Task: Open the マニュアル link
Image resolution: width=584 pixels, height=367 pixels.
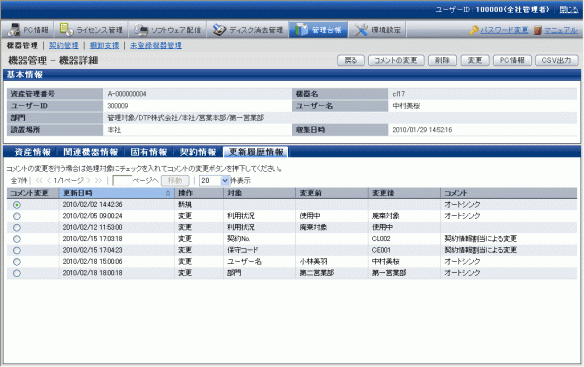Action: (561, 30)
